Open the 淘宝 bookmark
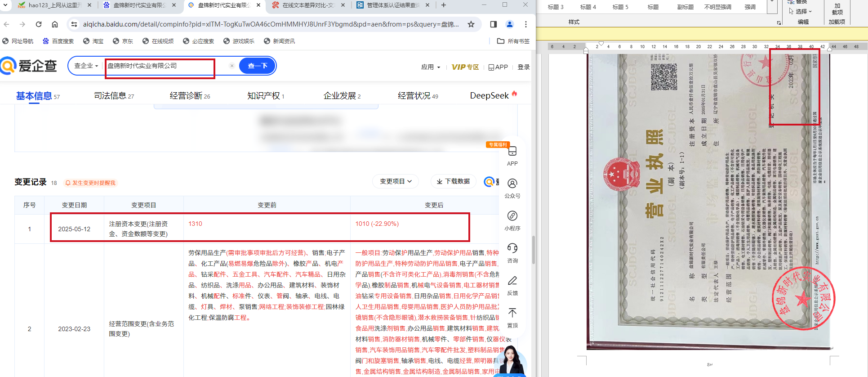Image resolution: width=868 pixels, height=377 pixels. click(x=93, y=41)
